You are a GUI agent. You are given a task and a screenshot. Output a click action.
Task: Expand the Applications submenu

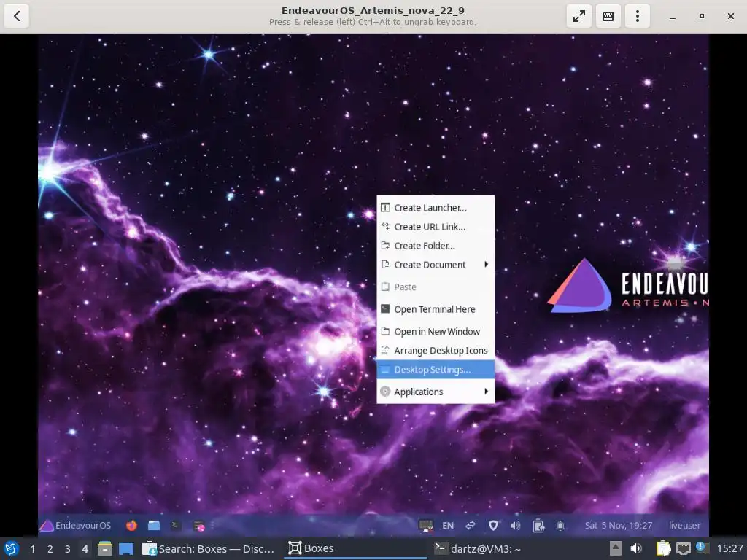point(436,392)
